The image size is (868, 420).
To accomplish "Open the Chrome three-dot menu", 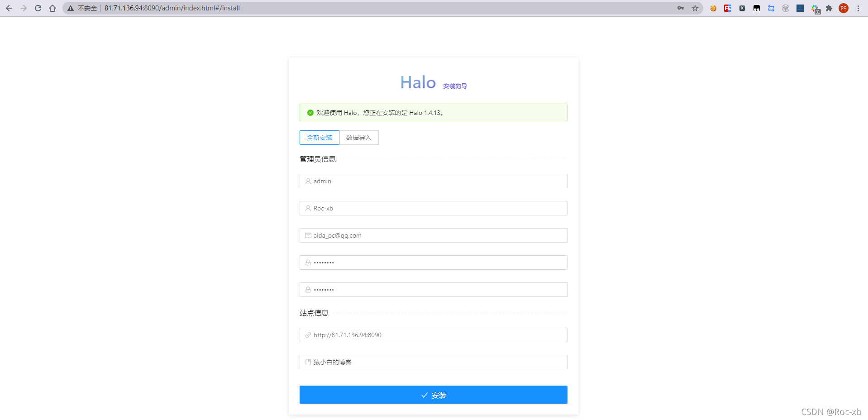I will [858, 8].
